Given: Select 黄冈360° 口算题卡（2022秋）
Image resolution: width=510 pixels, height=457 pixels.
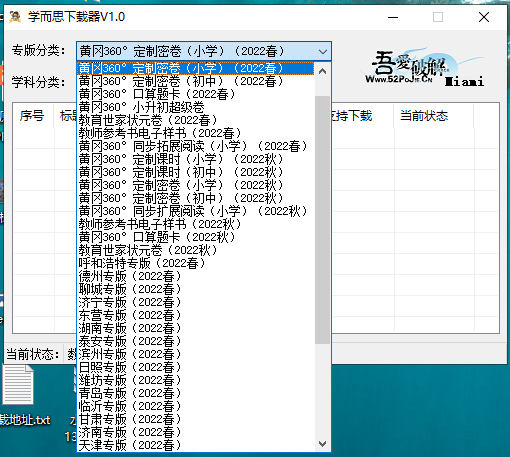Looking at the screenshot, I should click(x=196, y=237).
